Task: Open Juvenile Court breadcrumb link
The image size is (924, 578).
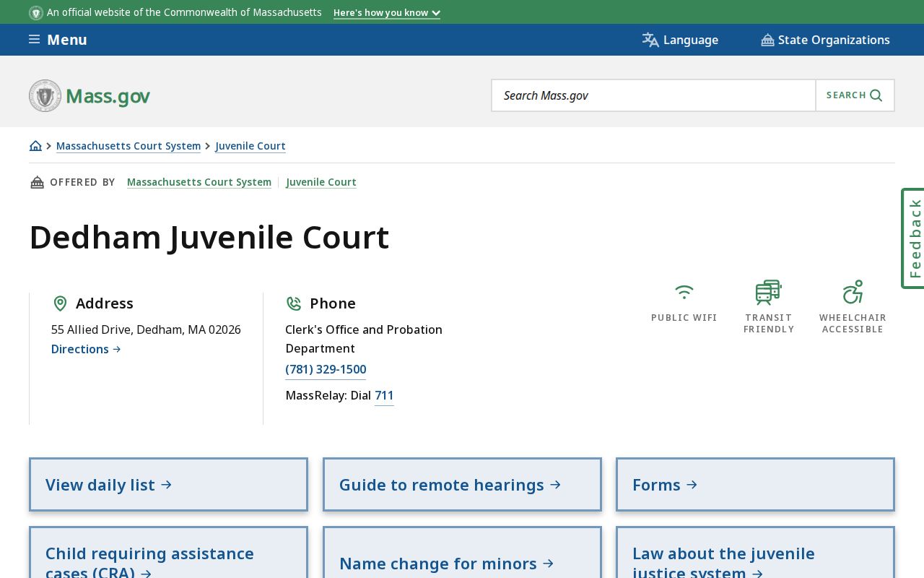Action: (250, 146)
